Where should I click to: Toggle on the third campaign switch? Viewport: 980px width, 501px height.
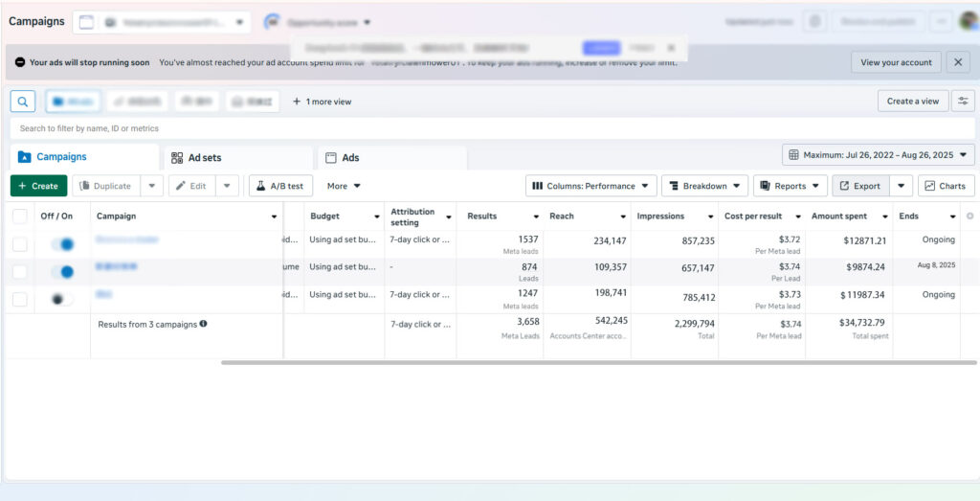pyautogui.click(x=63, y=299)
